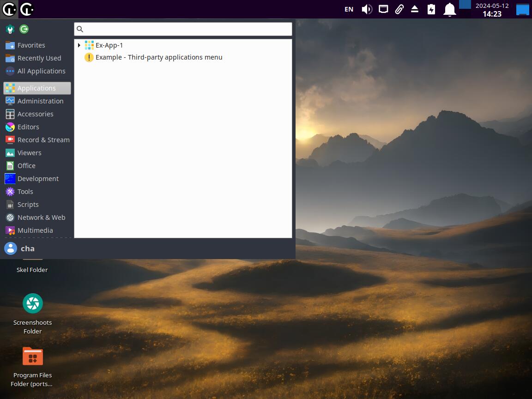Viewport: 532px width, 399px height.
Task: Open the Accessories category
Action: click(37, 114)
